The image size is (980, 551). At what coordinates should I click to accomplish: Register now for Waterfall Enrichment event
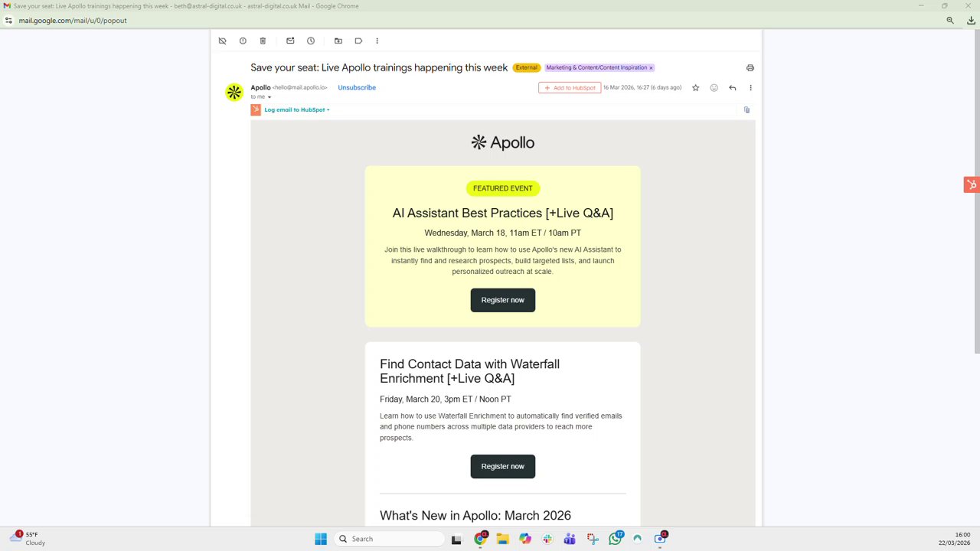pos(503,466)
